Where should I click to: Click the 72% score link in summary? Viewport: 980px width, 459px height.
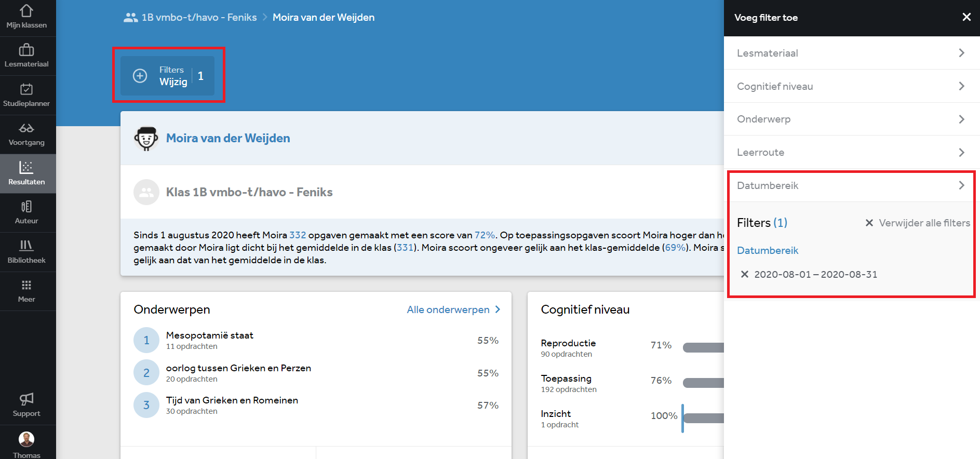(484, 235)
